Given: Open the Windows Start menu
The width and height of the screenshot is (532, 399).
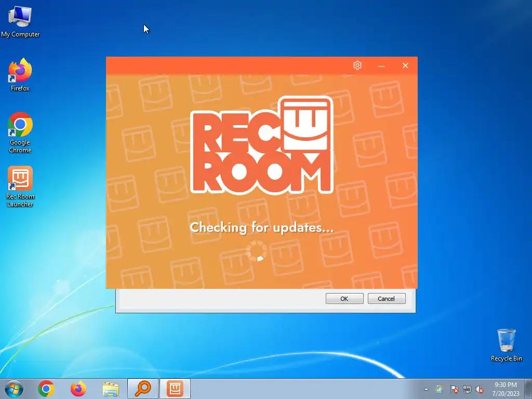Looking at the screenshot, I should pyautogui.click(x=14, y=389).
